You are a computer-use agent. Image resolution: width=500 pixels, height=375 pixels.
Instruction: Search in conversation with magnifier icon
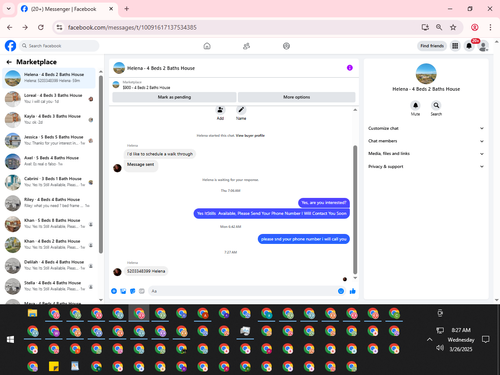[436, 105]
